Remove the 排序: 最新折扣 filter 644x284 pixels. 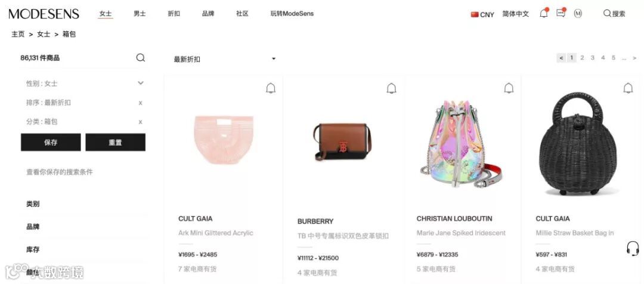(x=141, y=103)
